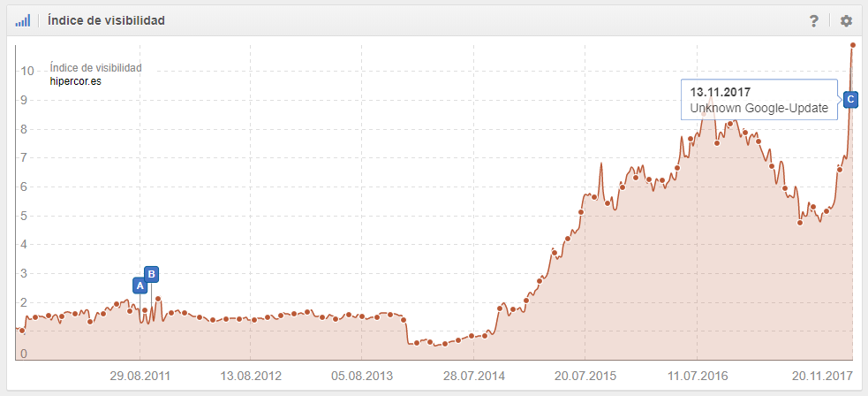
Task: Select event pin A on the chart
Action: point(140,286)
